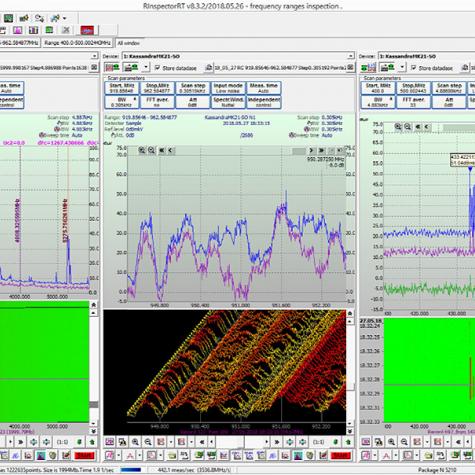Image resolution: width=475 pixels, height=475 pixels.
Task: Zoom in on the right-hand spectrum chart
Action: coord(398,127)
